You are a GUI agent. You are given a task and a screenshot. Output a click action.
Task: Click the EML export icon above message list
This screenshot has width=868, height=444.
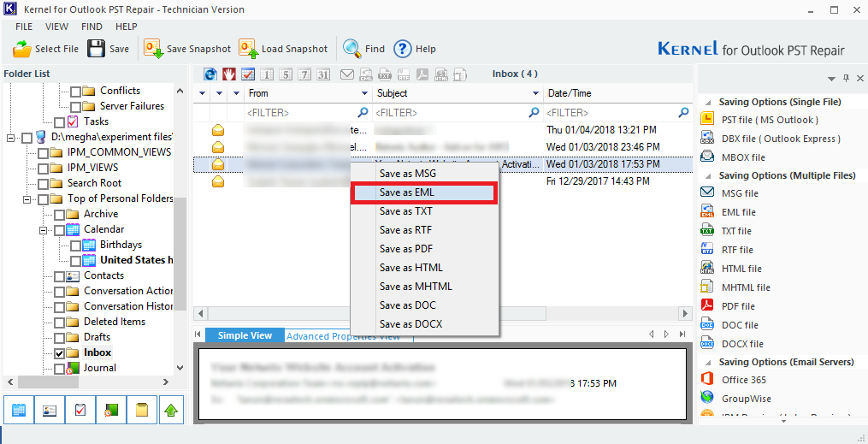pos(366,74)
